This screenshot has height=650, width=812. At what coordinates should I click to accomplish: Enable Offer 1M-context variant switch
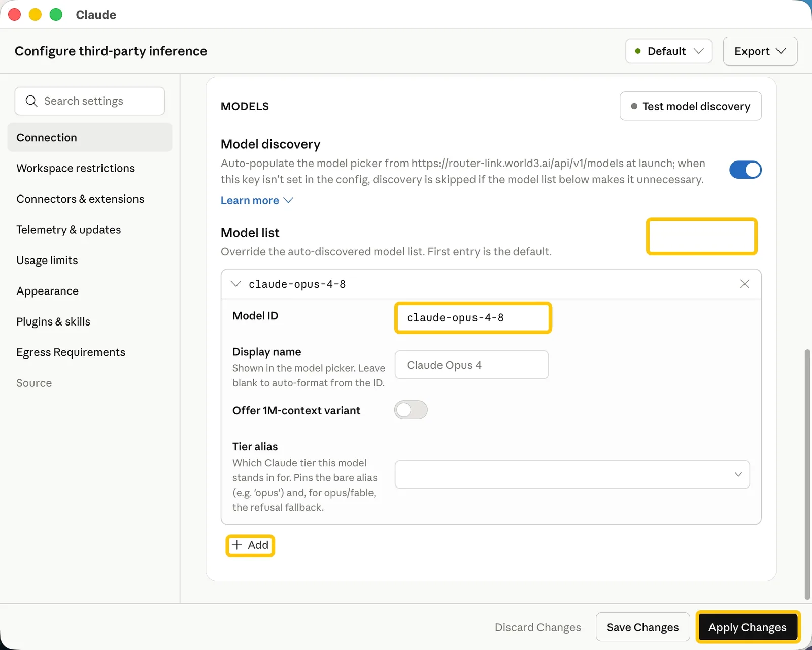coord(411,410)
